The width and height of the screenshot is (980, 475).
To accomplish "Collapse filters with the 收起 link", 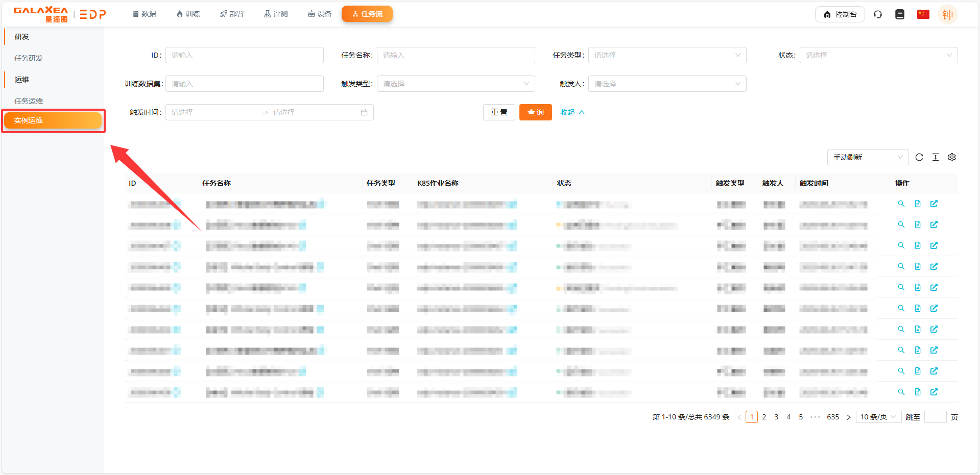I will [x=572, y=112].
